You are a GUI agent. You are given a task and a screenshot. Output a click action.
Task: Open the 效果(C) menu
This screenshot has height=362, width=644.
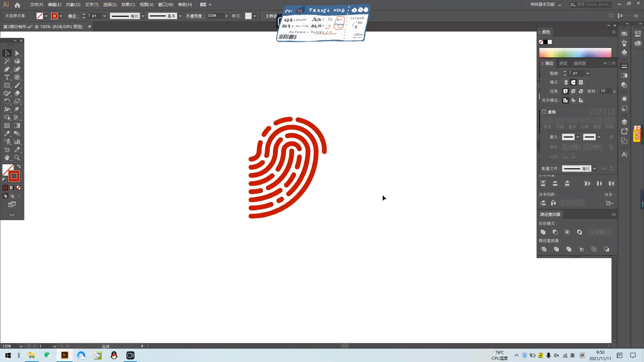(128, 4)
